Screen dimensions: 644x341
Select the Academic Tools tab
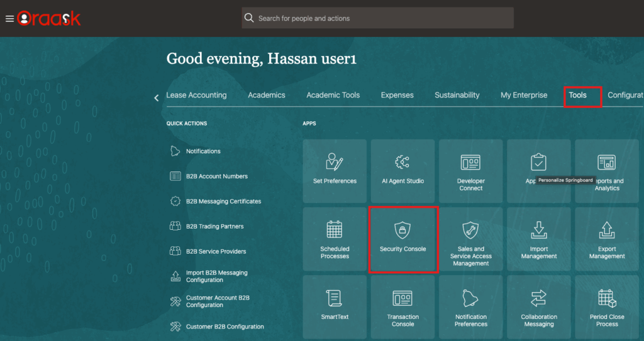333,95
